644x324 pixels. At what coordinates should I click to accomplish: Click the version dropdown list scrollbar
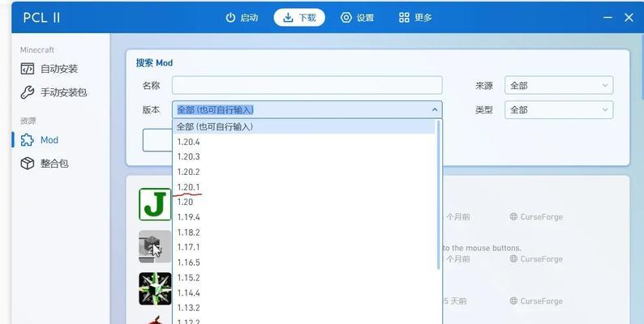click(x=439, y=195)
